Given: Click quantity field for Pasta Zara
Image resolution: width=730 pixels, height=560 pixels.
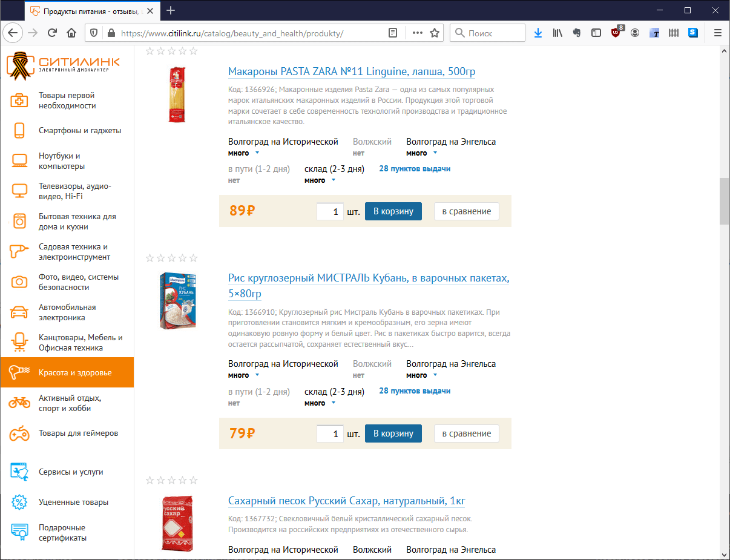Looking at the screenshot, I should coord(330,212).
